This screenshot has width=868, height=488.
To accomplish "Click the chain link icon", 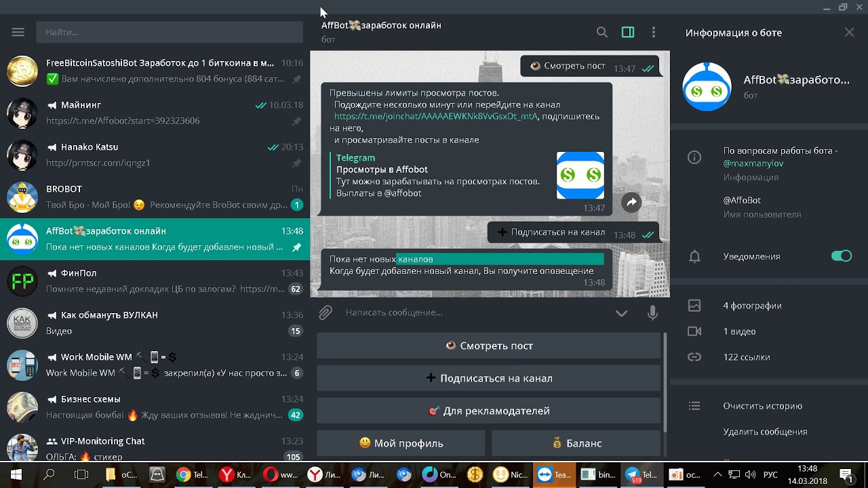I will (694, 357).
